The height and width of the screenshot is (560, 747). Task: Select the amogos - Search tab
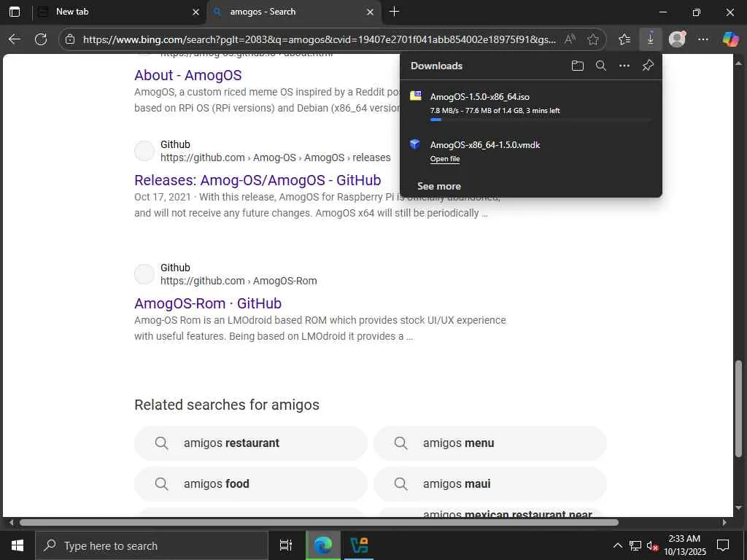tap(294, 12)
